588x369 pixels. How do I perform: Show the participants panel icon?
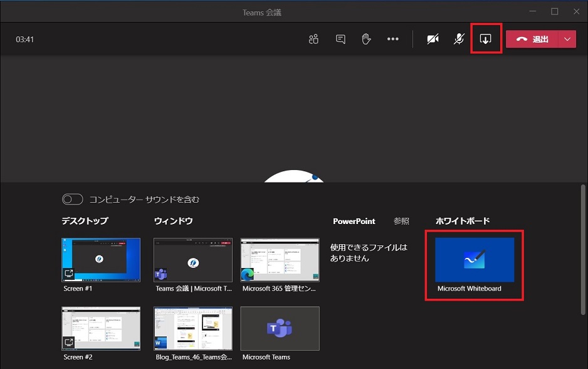313,39
